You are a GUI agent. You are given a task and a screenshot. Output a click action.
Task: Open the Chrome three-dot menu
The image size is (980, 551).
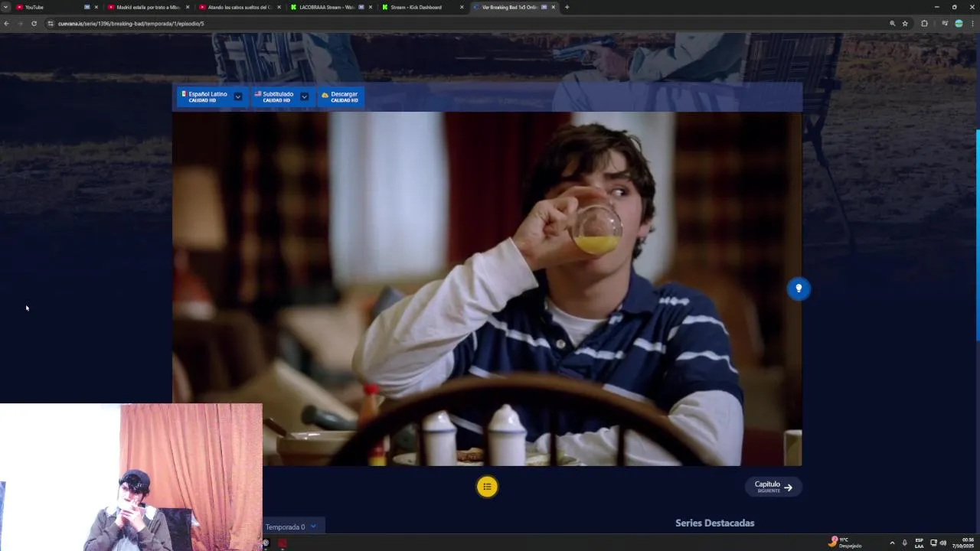tap(973, 24)
